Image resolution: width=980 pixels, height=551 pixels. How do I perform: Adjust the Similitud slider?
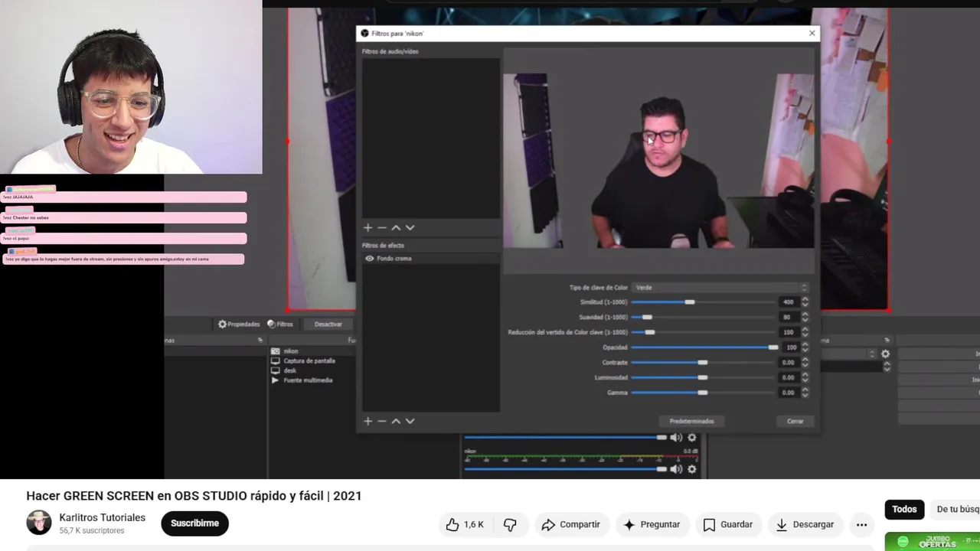pyautogui.click(x=703, y=302)
